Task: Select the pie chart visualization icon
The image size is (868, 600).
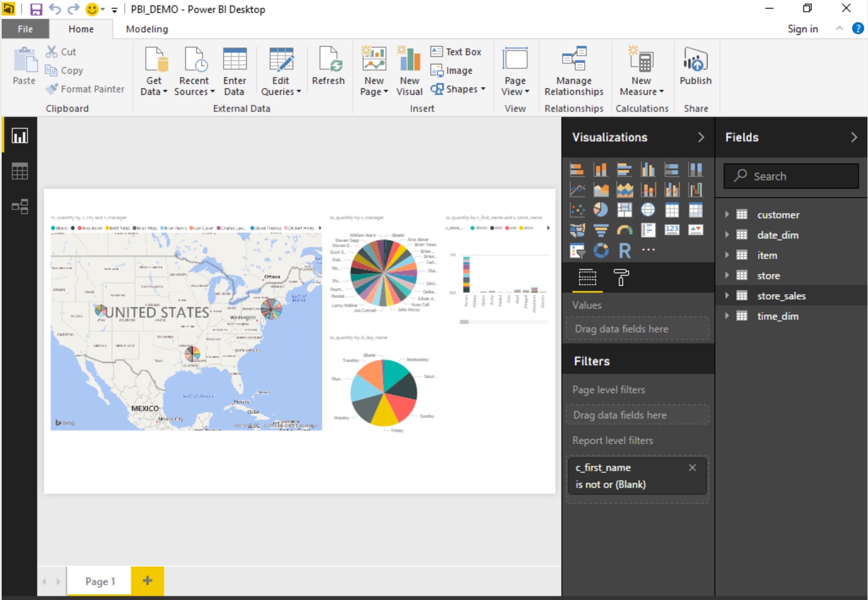Action: coord(601,210)
